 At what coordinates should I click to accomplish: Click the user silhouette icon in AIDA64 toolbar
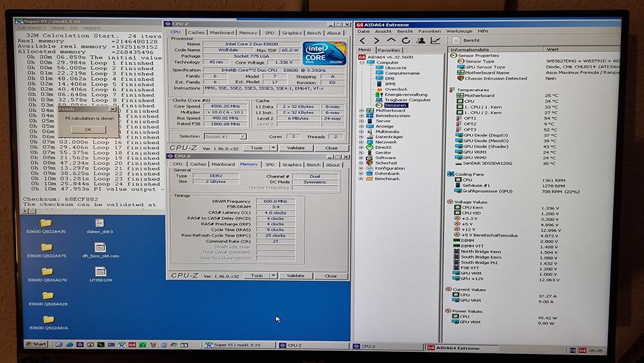pos(421,40)
